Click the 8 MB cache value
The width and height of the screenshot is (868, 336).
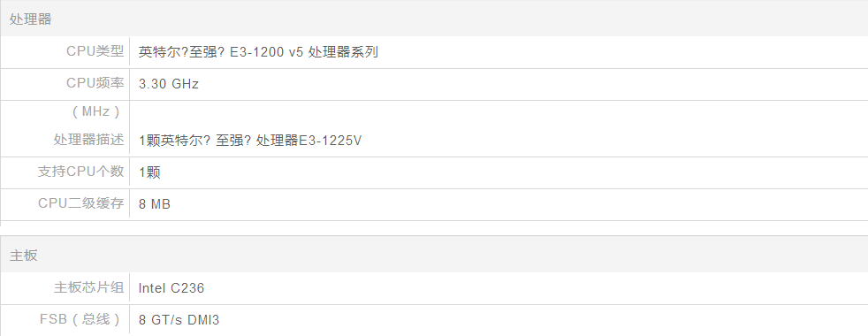pyautogui.click(x=155, y=204)
